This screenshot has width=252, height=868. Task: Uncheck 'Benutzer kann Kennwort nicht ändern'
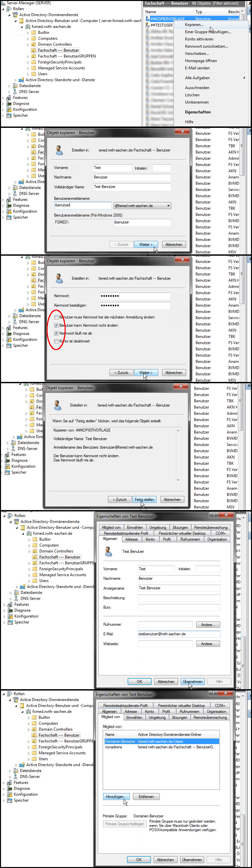[x=56, y=325]
